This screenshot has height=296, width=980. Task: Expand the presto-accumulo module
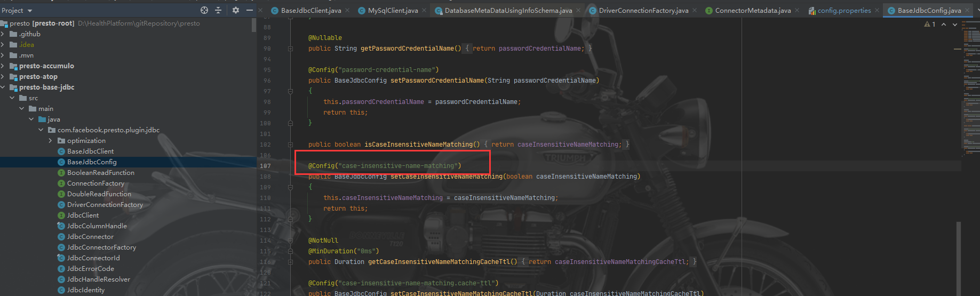click(x=3, y=66)
